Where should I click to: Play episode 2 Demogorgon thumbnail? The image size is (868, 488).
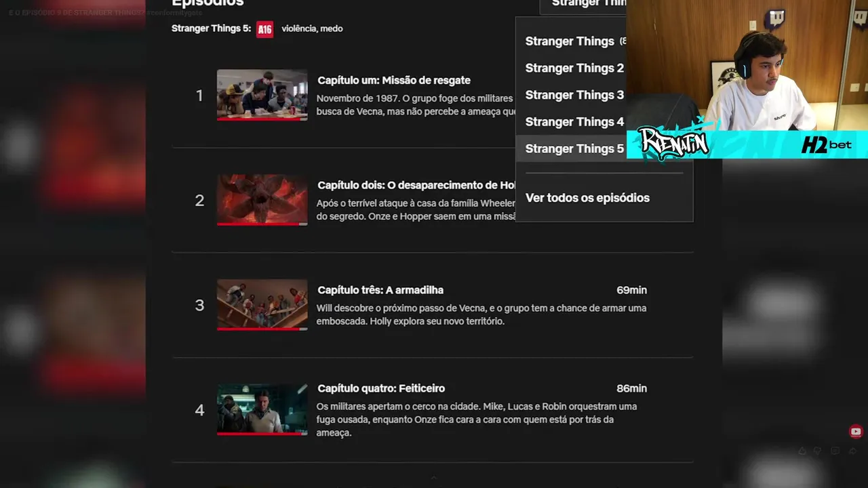262,200
